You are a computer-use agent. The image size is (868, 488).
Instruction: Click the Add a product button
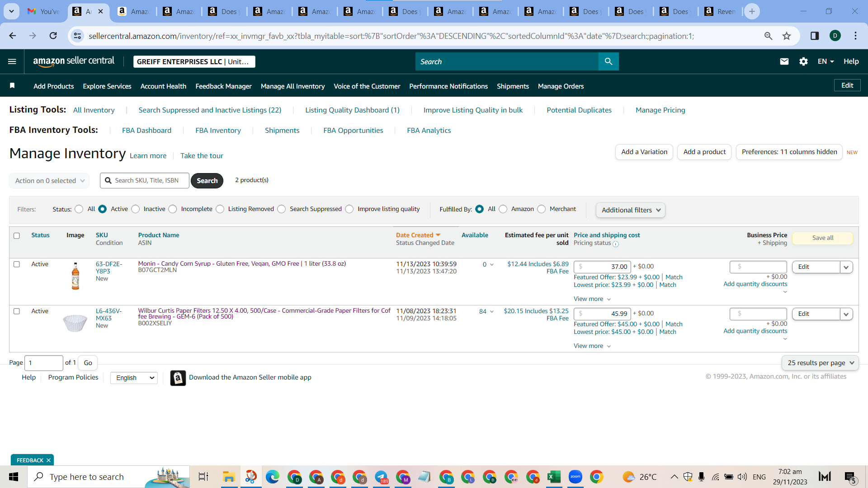[704, 152]
